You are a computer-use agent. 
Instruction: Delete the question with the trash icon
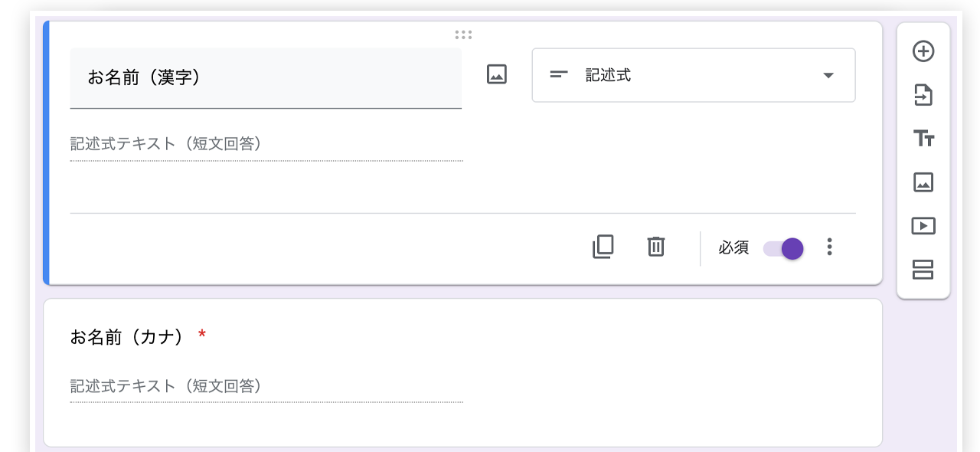click(656, 247)
